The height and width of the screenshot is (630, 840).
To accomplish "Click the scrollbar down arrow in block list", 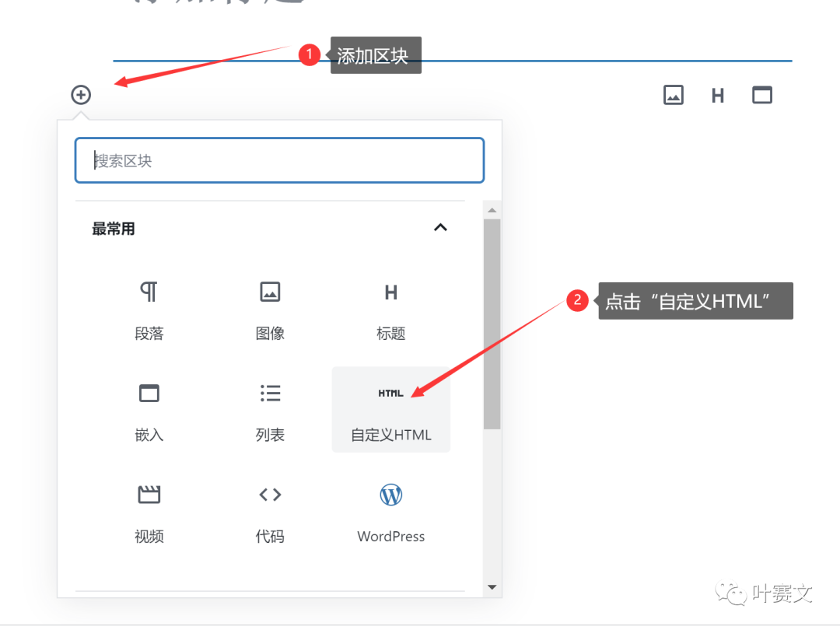I will [x=492, y=586].
